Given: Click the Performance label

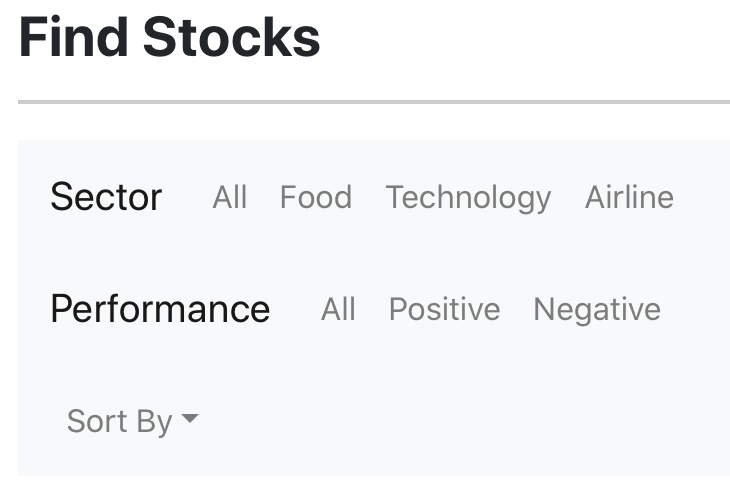Looking at the screenshot, I should 160,309.
